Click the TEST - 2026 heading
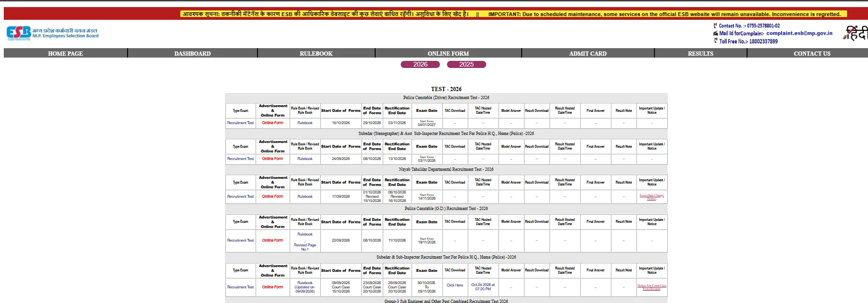868x303 pixels. [446, 89]
